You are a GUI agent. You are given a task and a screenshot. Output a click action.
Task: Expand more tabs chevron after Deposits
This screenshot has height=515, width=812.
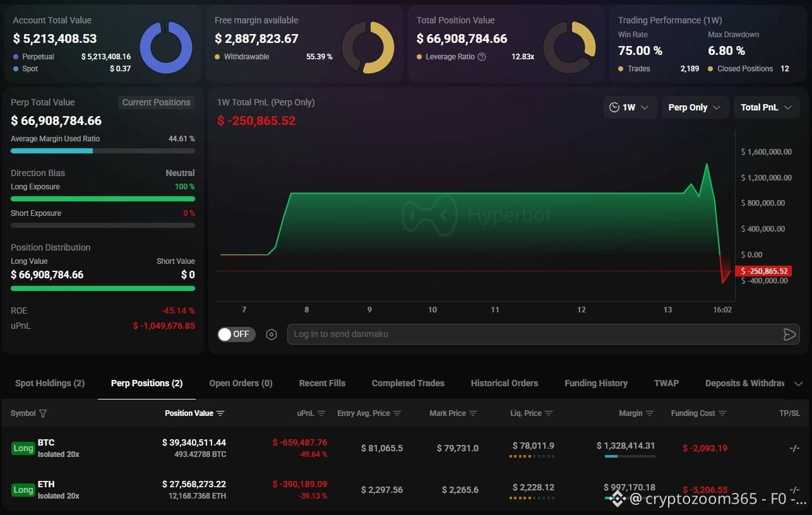799,383
